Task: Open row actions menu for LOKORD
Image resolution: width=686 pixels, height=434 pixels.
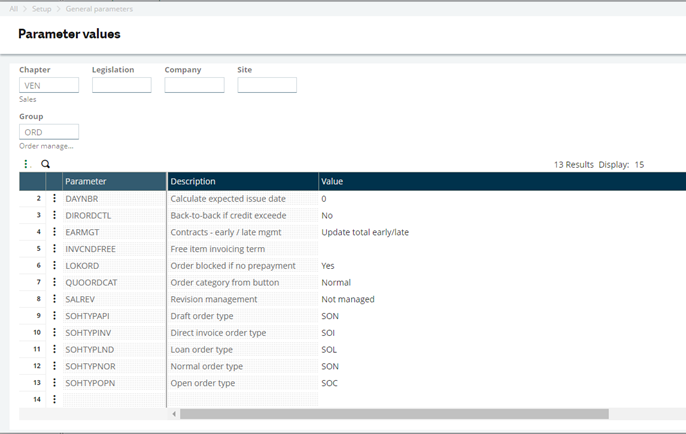Action: tap(54, 266)
